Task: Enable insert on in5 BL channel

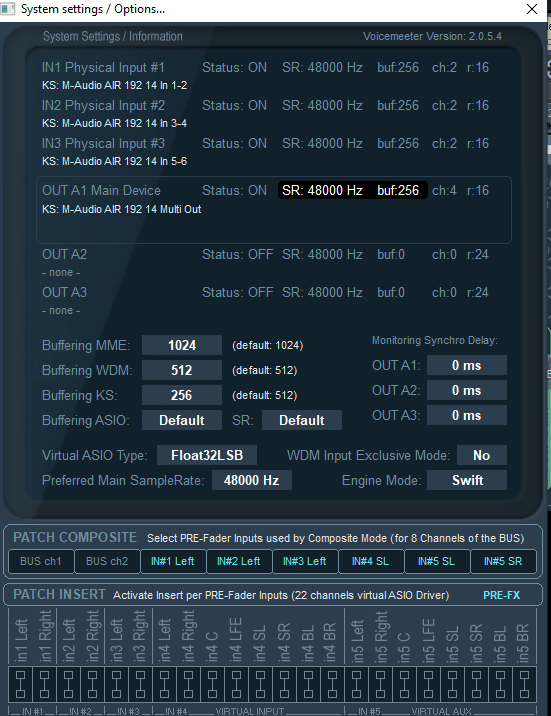Action: coord(500,684)
